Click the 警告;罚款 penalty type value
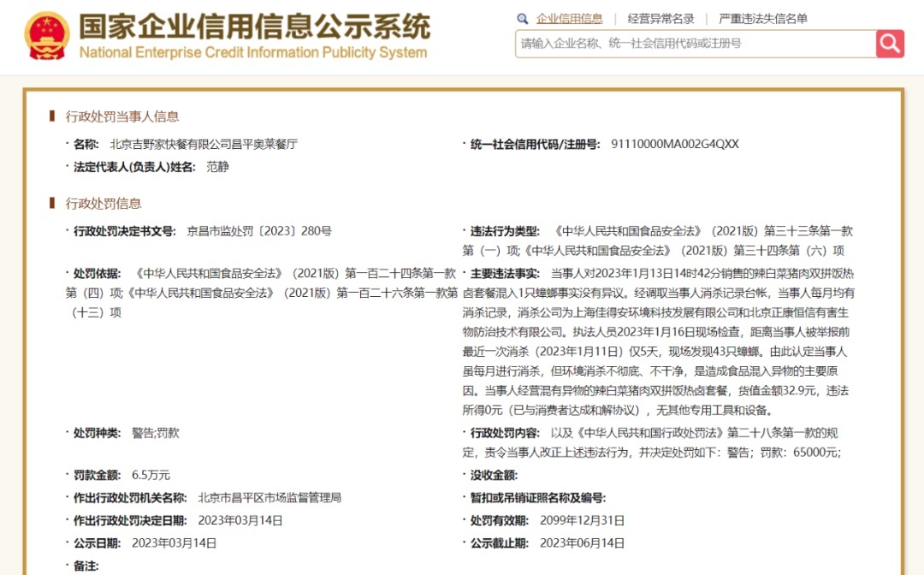 pos(155,433)
